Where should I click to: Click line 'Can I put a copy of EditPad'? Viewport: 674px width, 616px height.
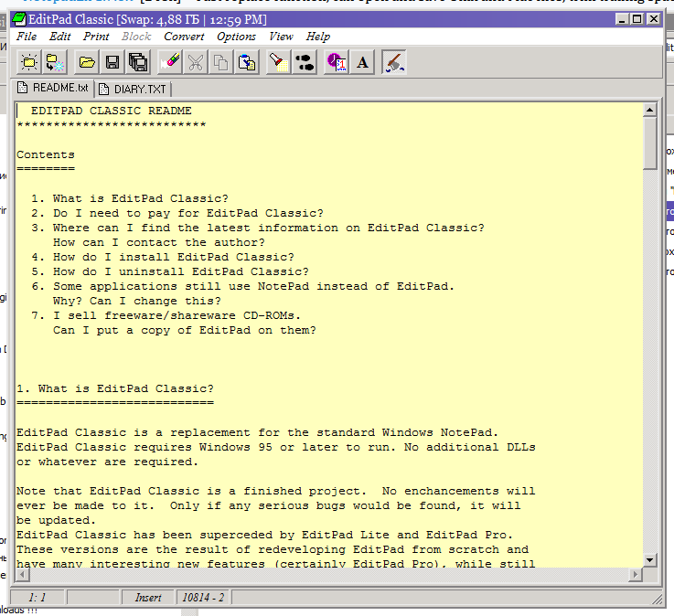pyautogui.click(x=185, y=330)
